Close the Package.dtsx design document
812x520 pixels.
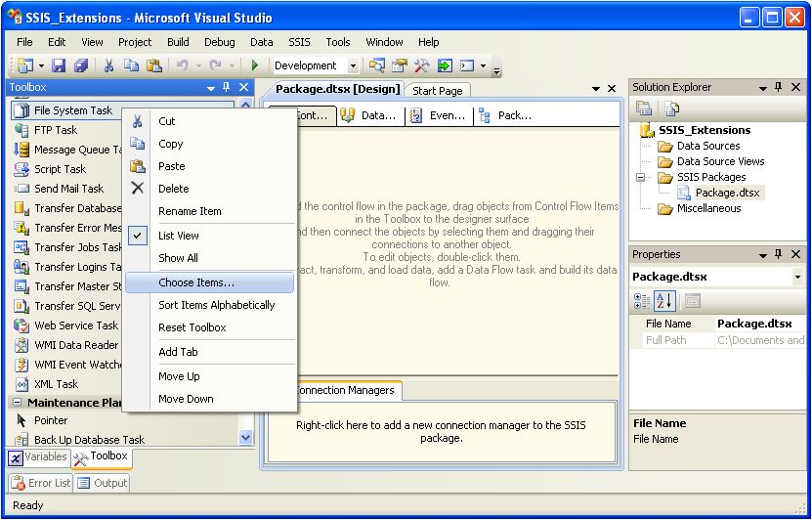coord(612,89)
